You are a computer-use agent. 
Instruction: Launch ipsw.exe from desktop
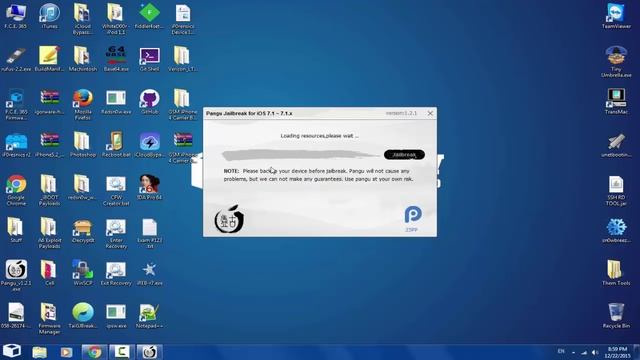[x=116, y=316]
